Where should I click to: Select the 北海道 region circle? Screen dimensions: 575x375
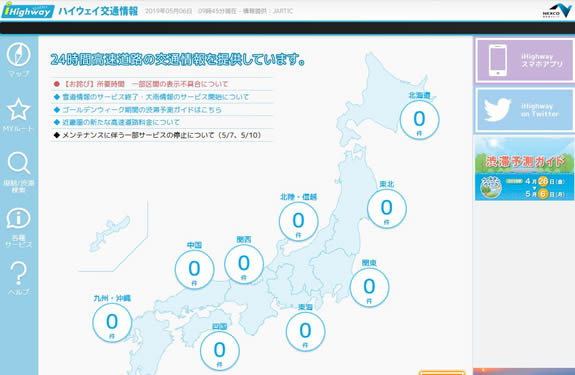[x=420, y=120]
